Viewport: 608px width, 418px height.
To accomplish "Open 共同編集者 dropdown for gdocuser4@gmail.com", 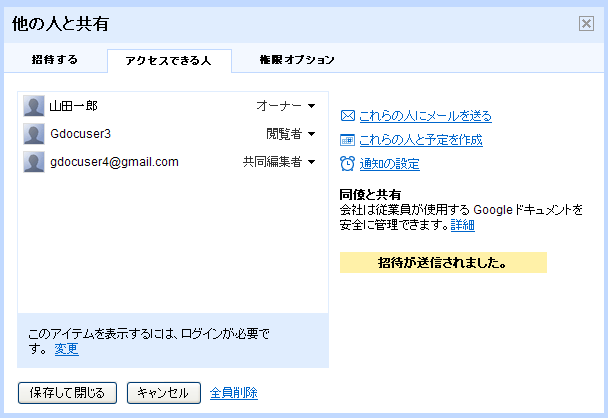I will (x=279, y=162).
